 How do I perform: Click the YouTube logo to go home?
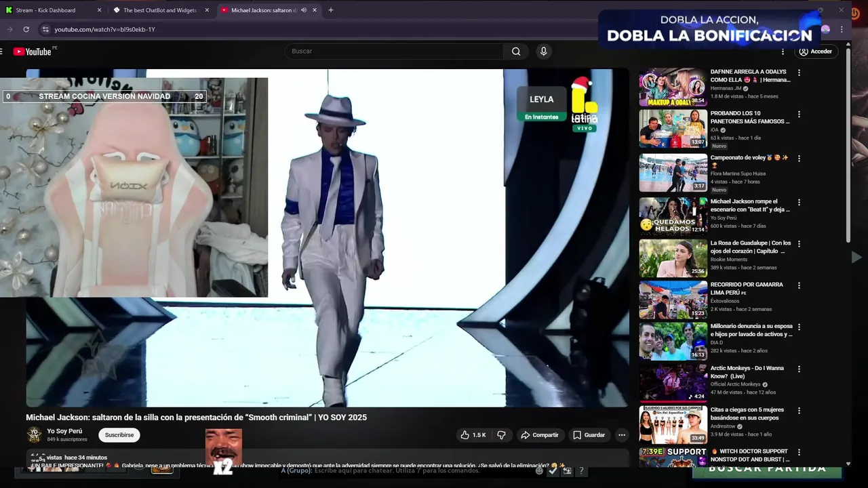[x=32, y=52]
